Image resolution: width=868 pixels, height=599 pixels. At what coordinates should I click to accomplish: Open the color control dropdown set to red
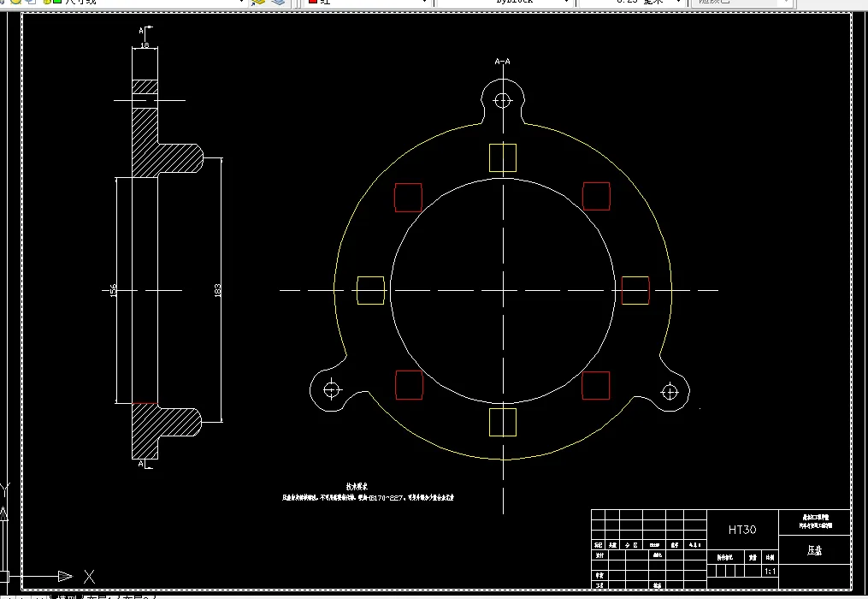coord(368,2)
